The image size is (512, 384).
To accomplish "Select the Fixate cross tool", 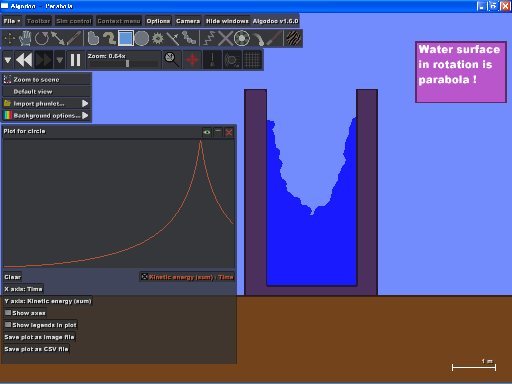I will point(225,38).
